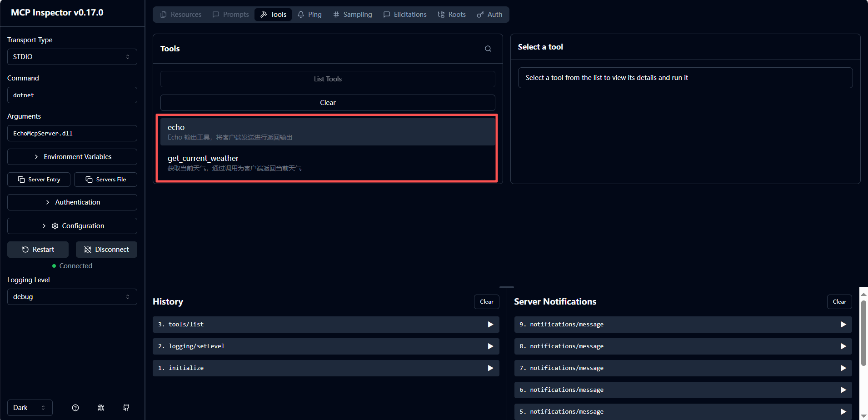Click the 'Select a tool' heading
The width and height of the screenshot is (868, 420).
coord(540,47)
